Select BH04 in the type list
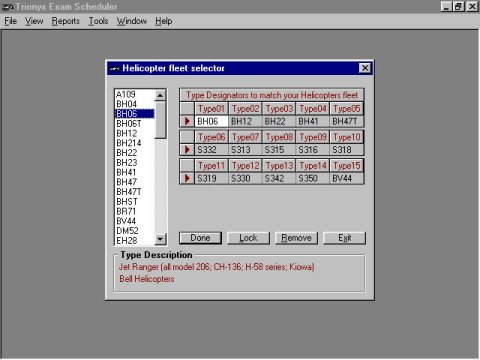Image resolution: width=480 pixels, height=360 pixels. tap(134, 104)
